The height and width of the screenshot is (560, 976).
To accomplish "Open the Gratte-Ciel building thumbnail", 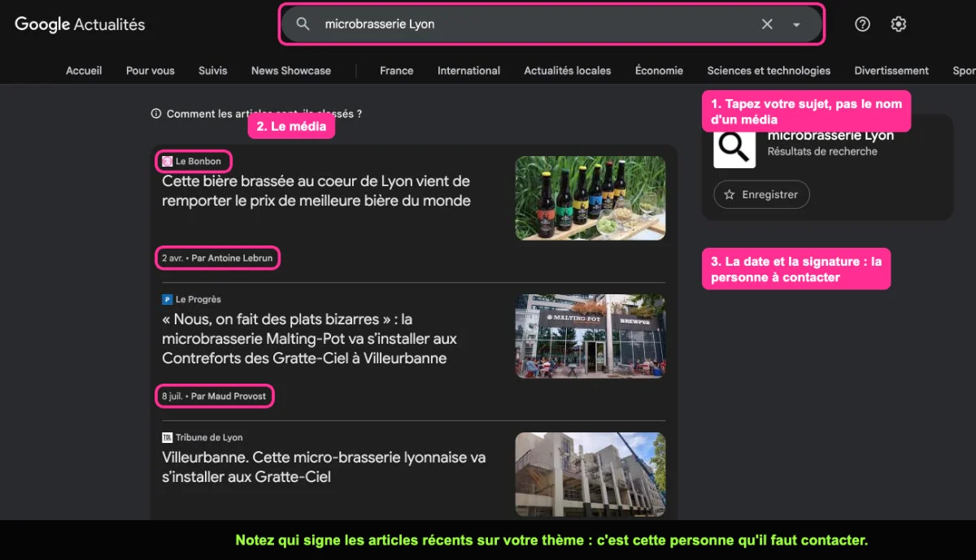I will click(x=590, y=475).
